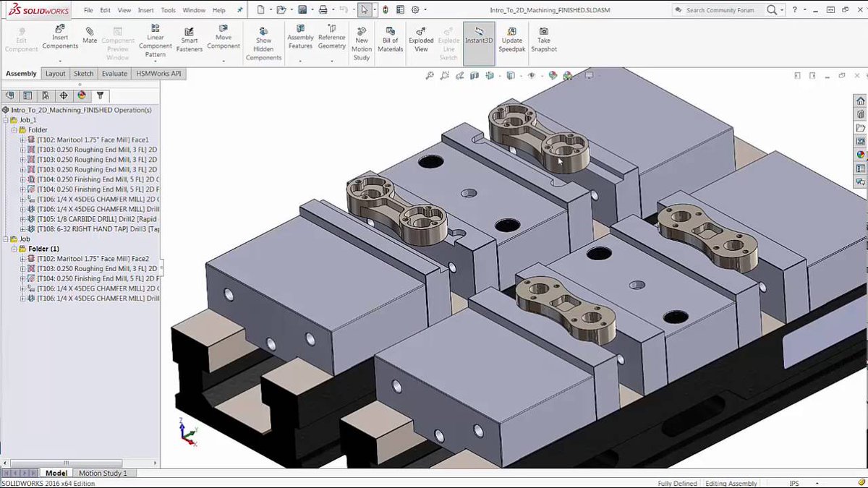
Task: Click the Help menu
Action: pos(219,10)
